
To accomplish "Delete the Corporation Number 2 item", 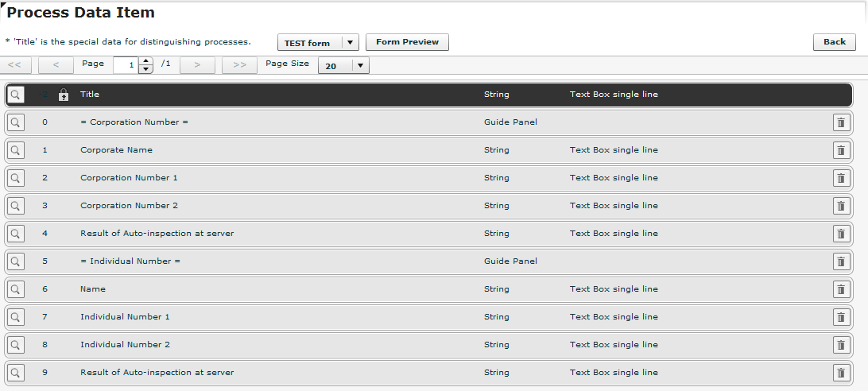I will (x=841, y=206).
